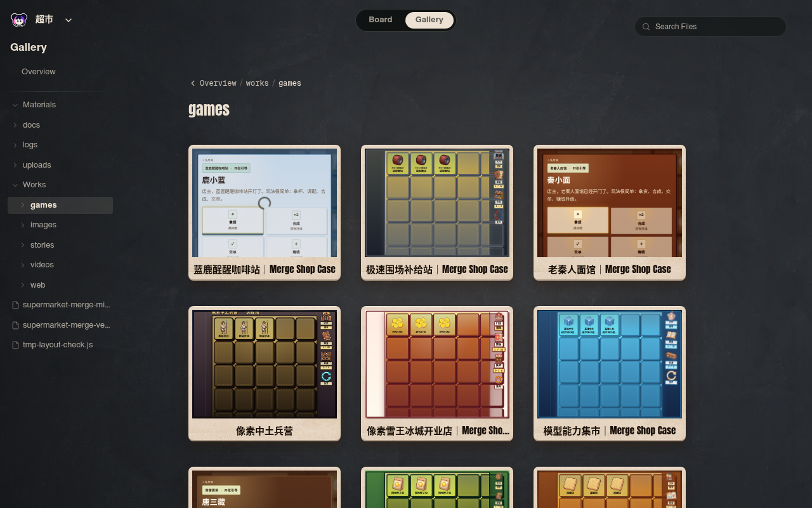Expand the uploads folder chevron
The width and height of the screenshot is (812, 508).
point(15,165)
